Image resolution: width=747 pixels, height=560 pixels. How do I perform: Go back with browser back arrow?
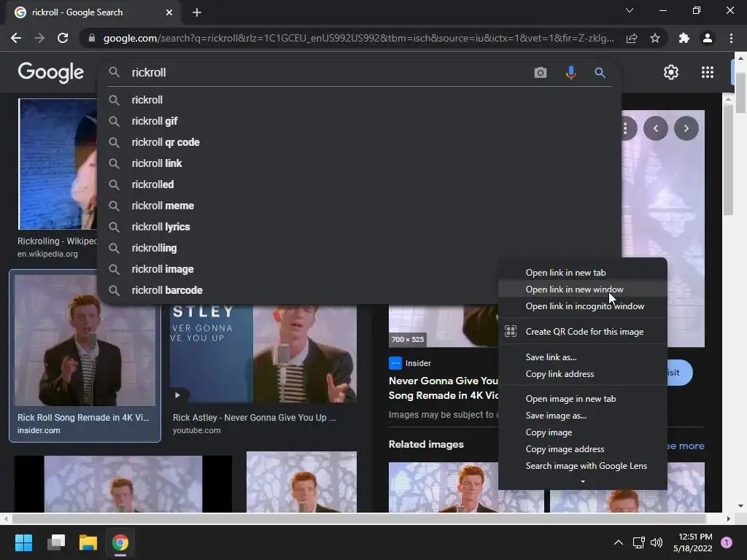16,38
